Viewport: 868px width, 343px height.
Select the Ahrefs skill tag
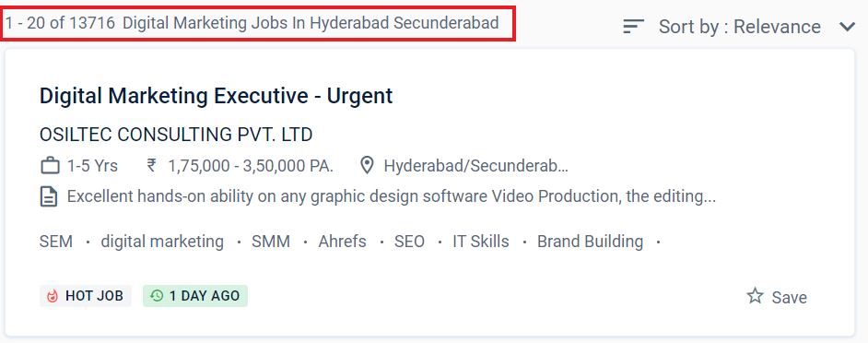coord(342,242)
